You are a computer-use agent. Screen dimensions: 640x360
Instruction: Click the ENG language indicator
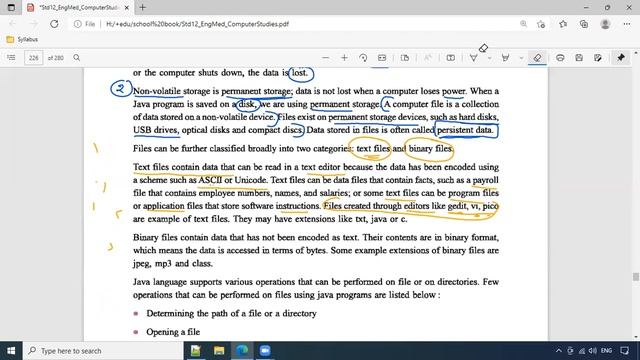607,351
